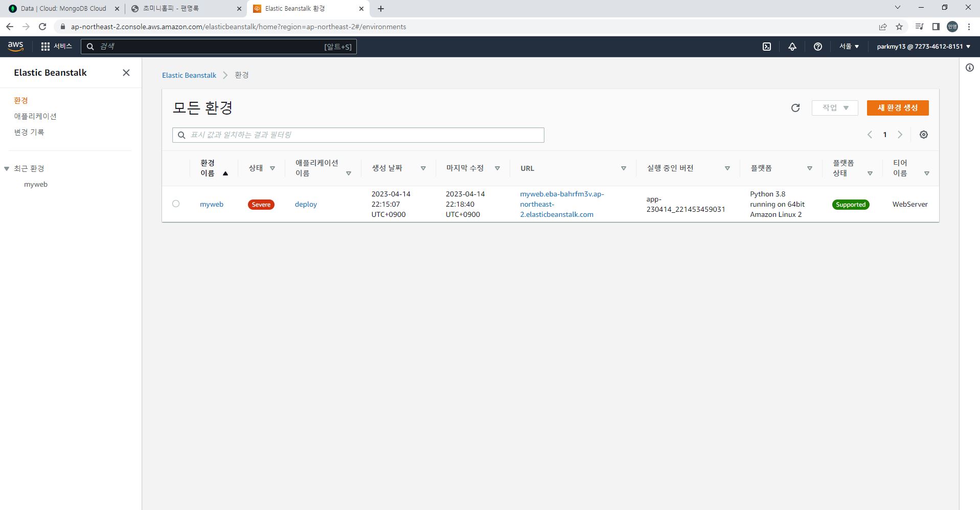This screenshot has width=980, height=510.
Task: Open the 작업 actions dropdown
Action: pyautogui.click(x=835, y=108)
